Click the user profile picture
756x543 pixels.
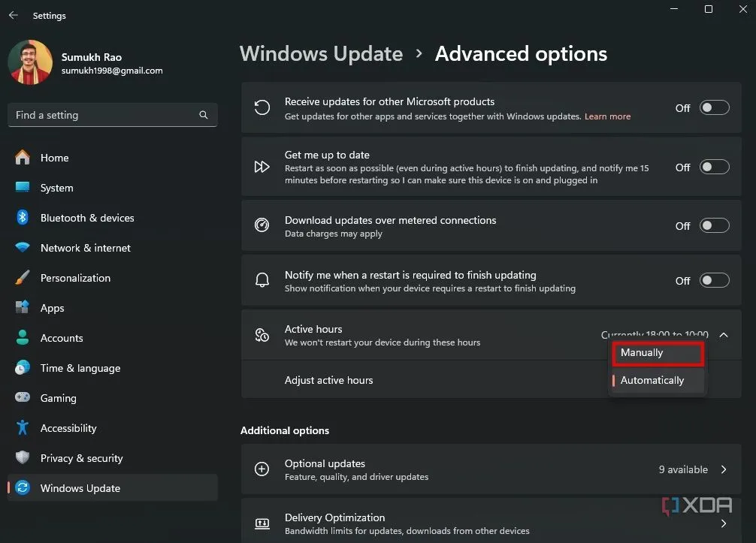[x=30, y=62]
